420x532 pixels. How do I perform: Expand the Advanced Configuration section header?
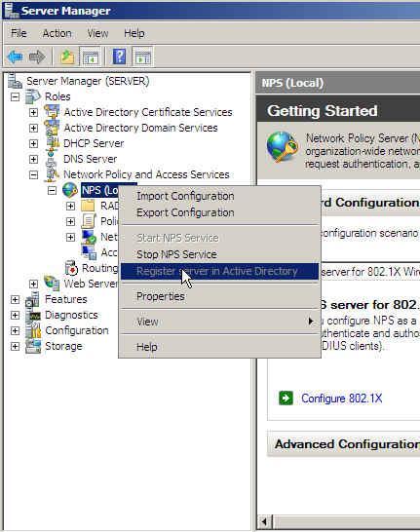[x=344, y=443]
